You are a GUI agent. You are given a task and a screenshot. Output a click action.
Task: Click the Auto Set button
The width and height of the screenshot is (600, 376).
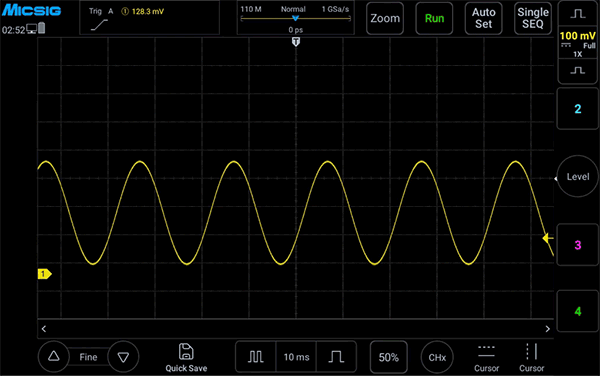point(483,18)
